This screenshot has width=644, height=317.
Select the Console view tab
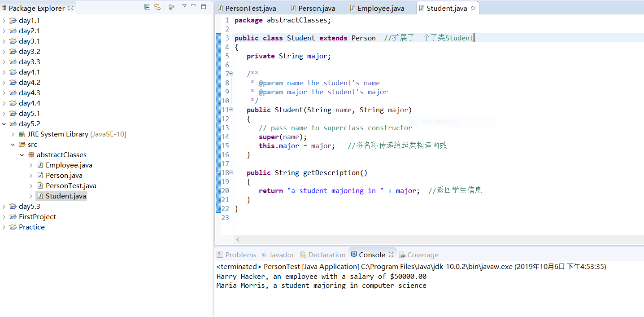pyautogui.click(x=368, y=255)
